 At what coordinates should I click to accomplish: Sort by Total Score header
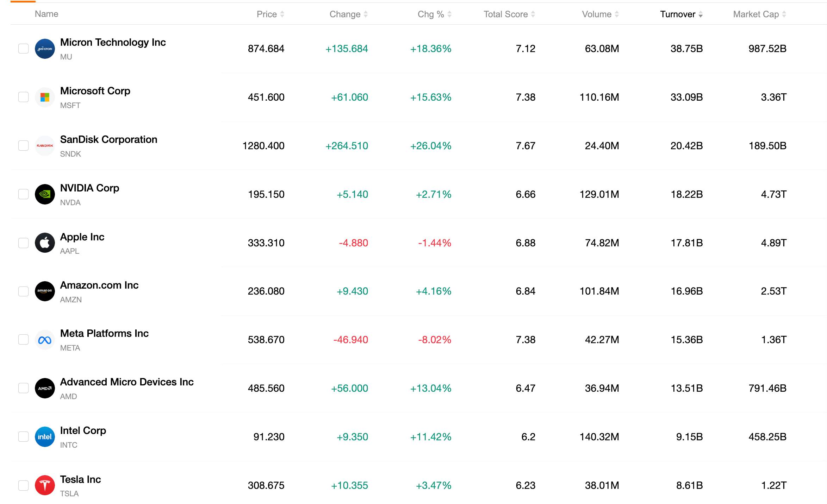(509, 14)
